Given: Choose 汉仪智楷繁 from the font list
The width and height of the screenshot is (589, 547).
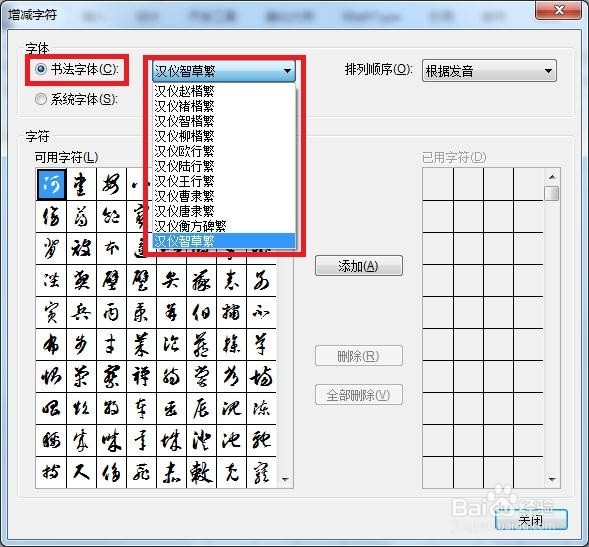Looking at the screenshot, I should (x=224, y=121).
